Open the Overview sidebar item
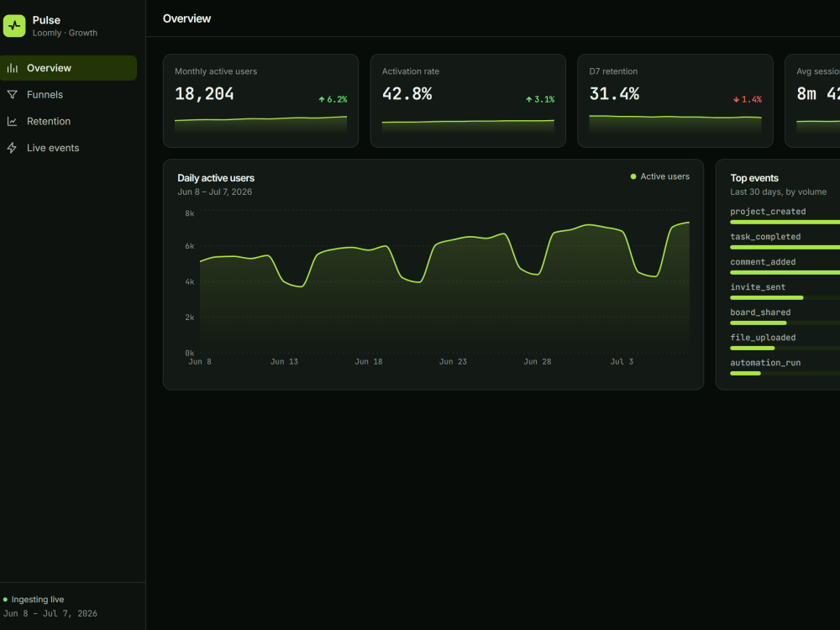Image resolution: width=840 pixels, height=630 pixels. [x=68, y=68]
